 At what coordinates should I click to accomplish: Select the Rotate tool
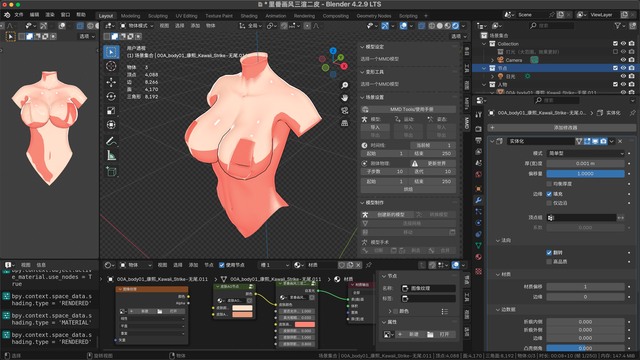pyautogui.click(x=111, y=96)
